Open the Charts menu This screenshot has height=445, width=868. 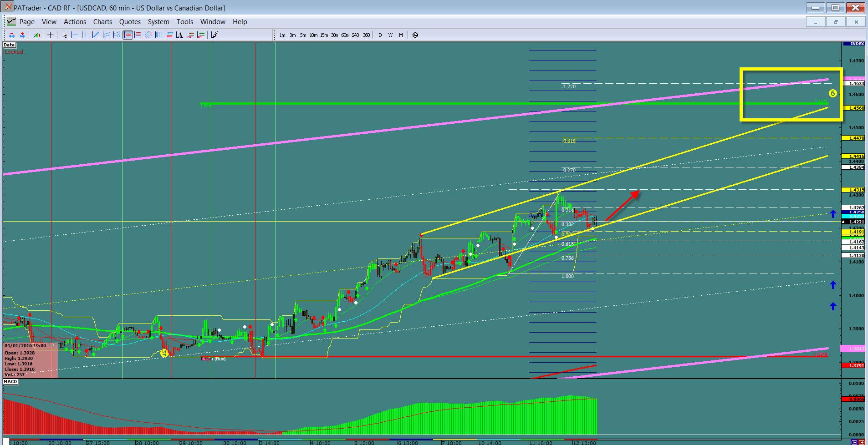(x=102, y=22)
